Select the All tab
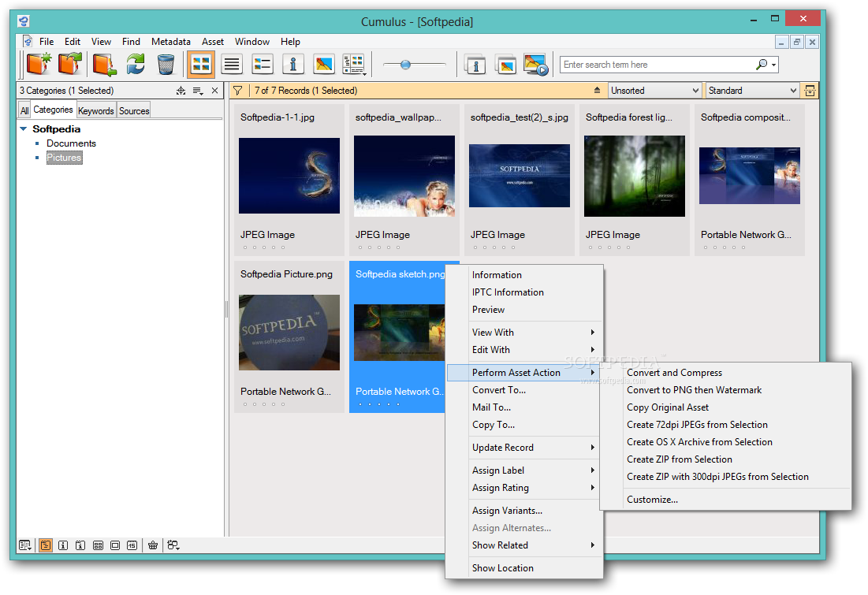Image resolution: width=868 pixels, height=595 pixels. (x=24, y=110)
